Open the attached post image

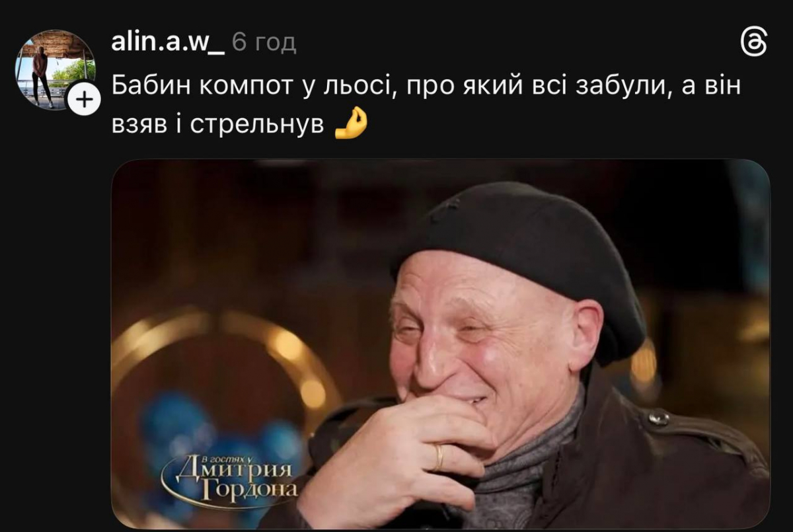pyautogui.click(x=440, y=344)
